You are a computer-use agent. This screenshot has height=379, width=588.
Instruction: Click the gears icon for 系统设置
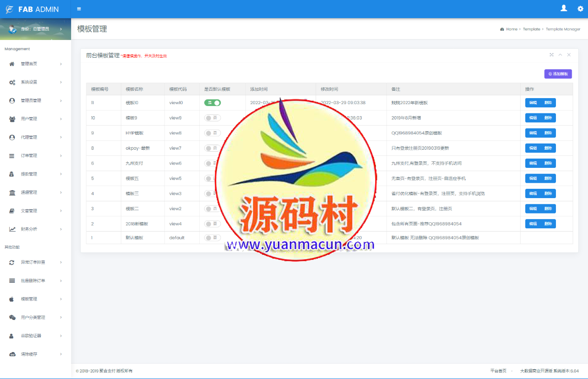tap(12, 82)
